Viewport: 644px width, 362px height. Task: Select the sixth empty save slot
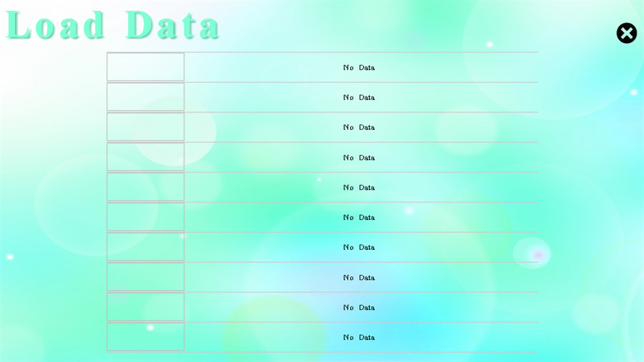[x=322, y=217]
